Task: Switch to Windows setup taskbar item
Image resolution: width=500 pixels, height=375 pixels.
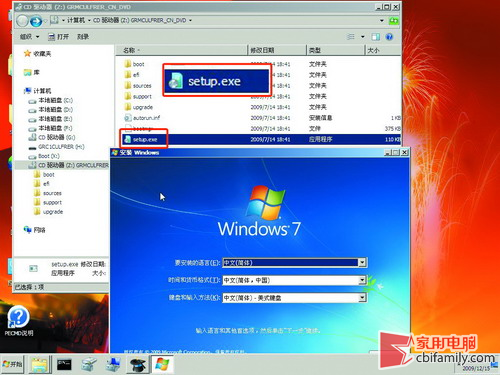Action: tap(162, 364)
